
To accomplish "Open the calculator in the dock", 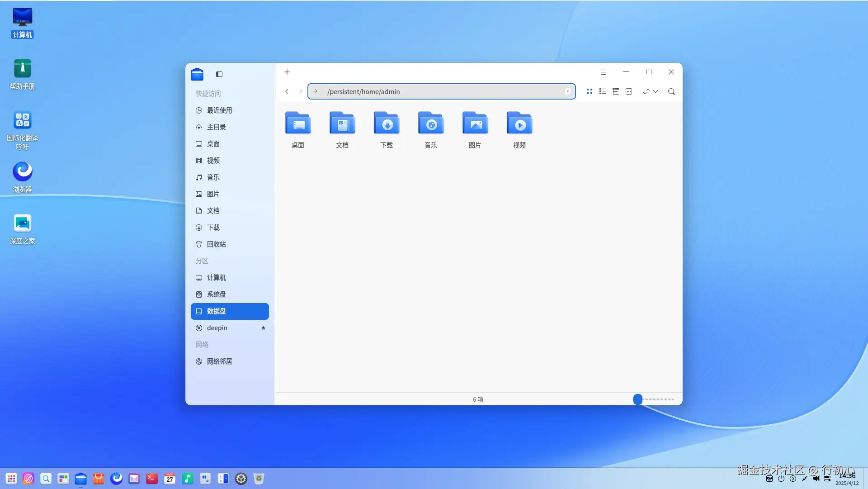I will click(223, 479).
